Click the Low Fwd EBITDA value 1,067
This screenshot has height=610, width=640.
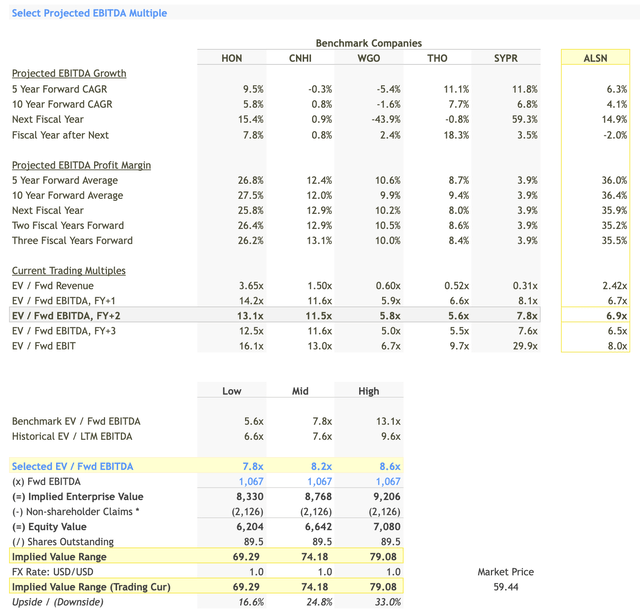coord(251,482)
